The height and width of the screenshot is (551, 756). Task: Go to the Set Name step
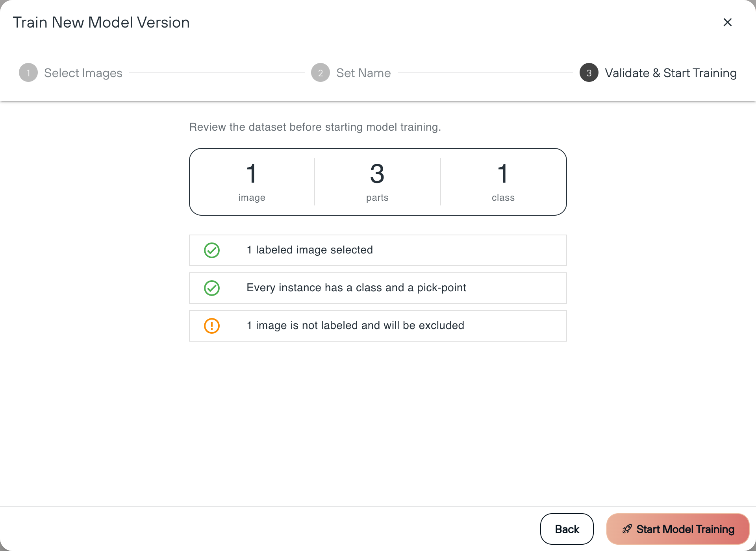click(x=363, y=73)
